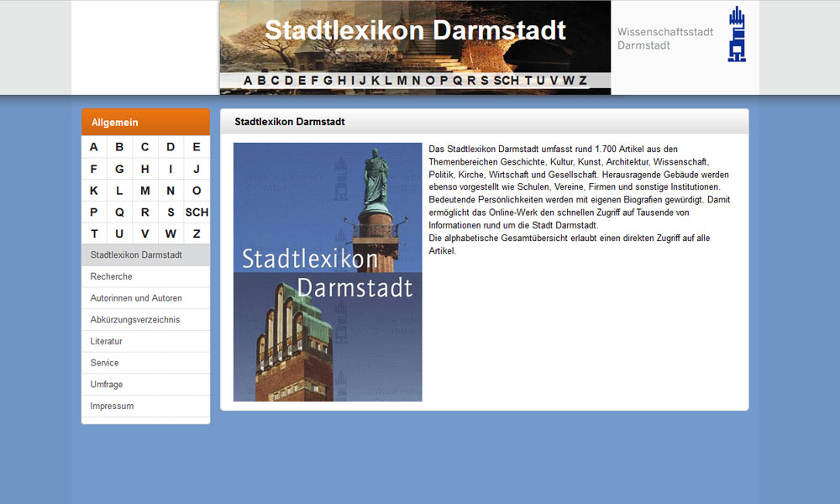This screenshot has height=504, width=840.
Task: Select letter A in the sidebar grid
Action: pos(94,147)
